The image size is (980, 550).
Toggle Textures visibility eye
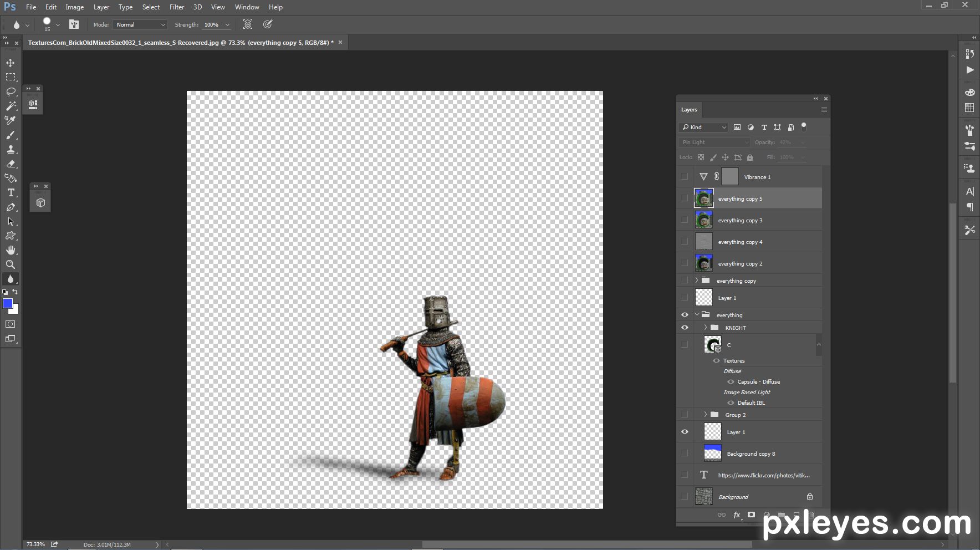click(x=716, y=361)
